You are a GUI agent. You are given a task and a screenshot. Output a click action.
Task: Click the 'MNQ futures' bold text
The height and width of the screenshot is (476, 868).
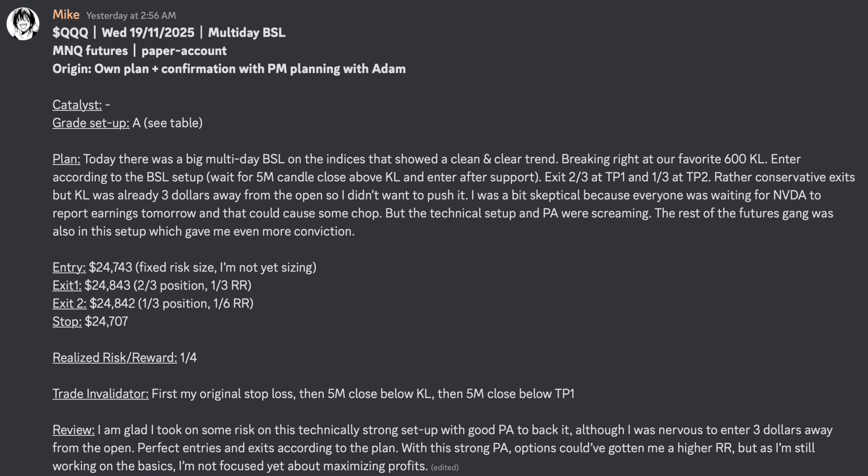coord(90,51)
